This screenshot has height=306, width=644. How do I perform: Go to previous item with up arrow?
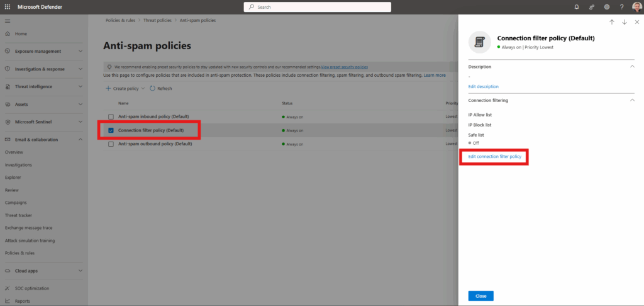612,22
